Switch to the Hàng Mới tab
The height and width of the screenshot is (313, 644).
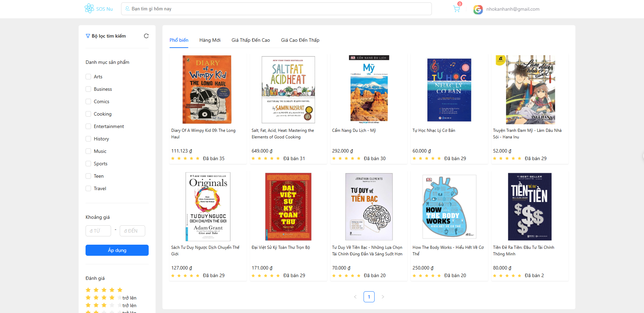click(x=210, y=40)
